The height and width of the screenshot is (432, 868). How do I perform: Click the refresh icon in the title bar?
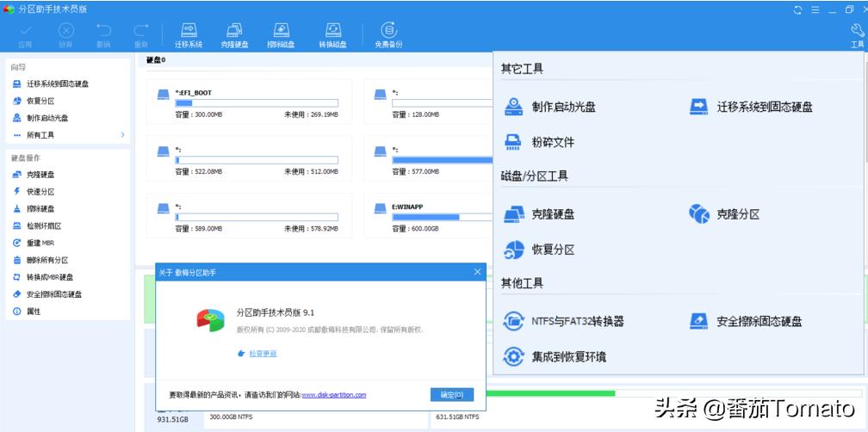(797, 9)
